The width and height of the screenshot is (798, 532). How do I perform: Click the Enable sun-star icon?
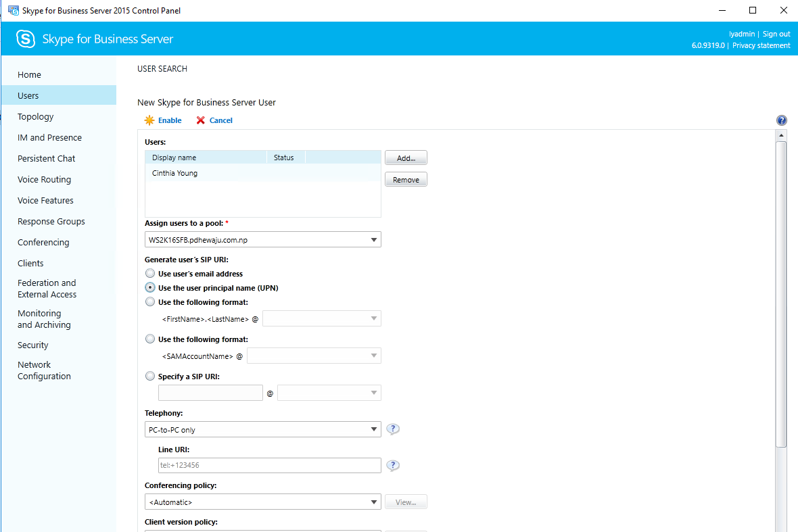tap(149, 120)
